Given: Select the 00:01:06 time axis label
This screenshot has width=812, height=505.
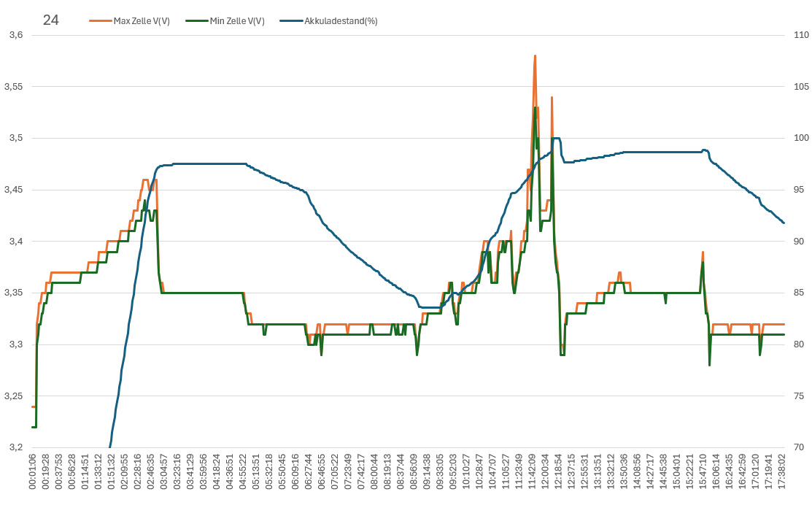Looking at the screenshot, I should click(33, 473).
